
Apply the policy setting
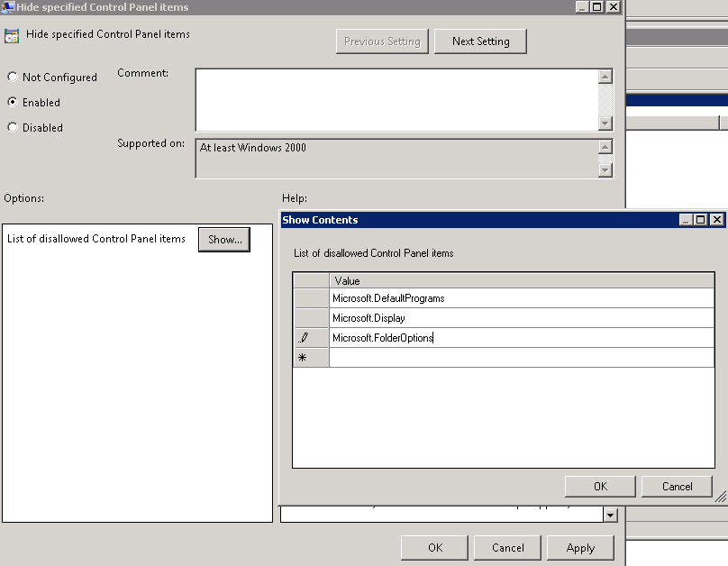pyautogui.click(x=580, y=548)
